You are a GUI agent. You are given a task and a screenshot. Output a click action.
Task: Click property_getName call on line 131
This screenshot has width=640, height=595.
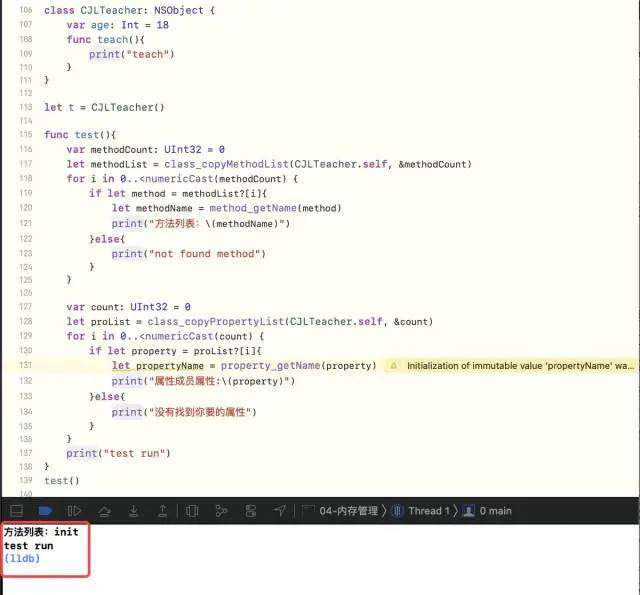(271, 366)
